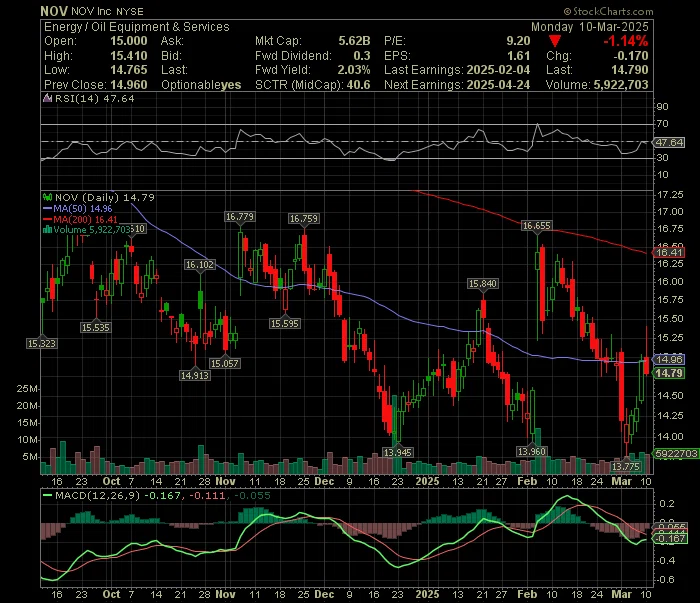Click the NOV ticker symbol title
700x603 pixels.
click(54, 11)
